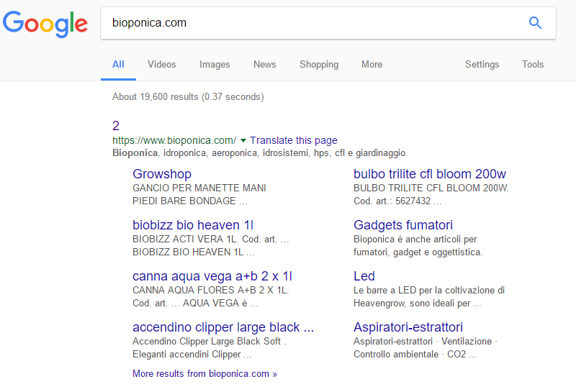Open the Growshop sitelink
This screenshot has height=392, width=576.
tap(162, 173)
